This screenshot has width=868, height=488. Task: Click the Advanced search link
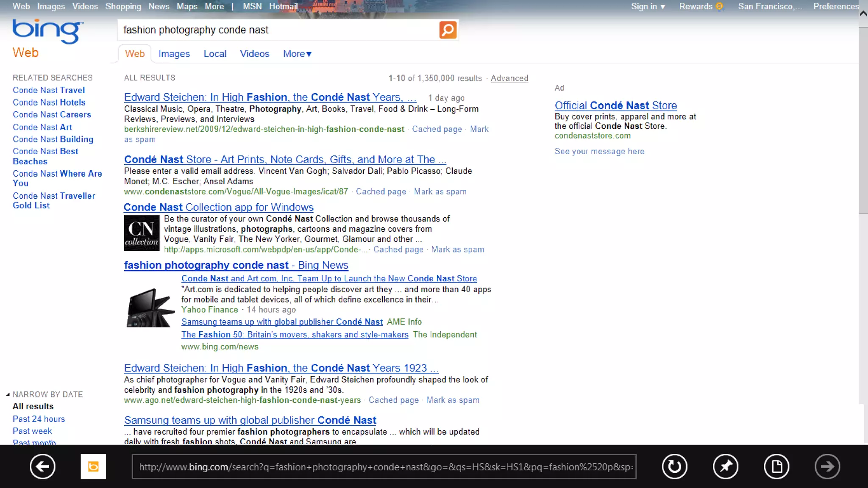pos(509,78)
